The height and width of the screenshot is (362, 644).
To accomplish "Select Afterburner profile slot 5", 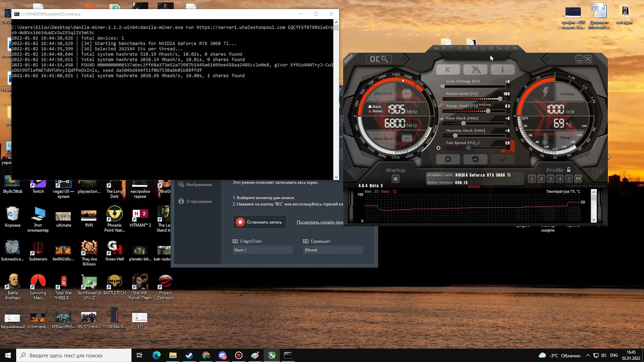I will point(569,179).
